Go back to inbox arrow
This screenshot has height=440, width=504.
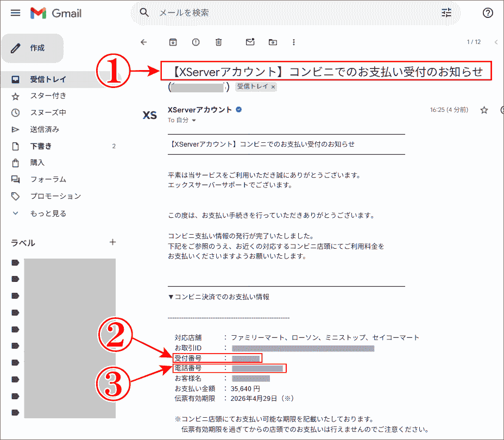tap(144, 42)
